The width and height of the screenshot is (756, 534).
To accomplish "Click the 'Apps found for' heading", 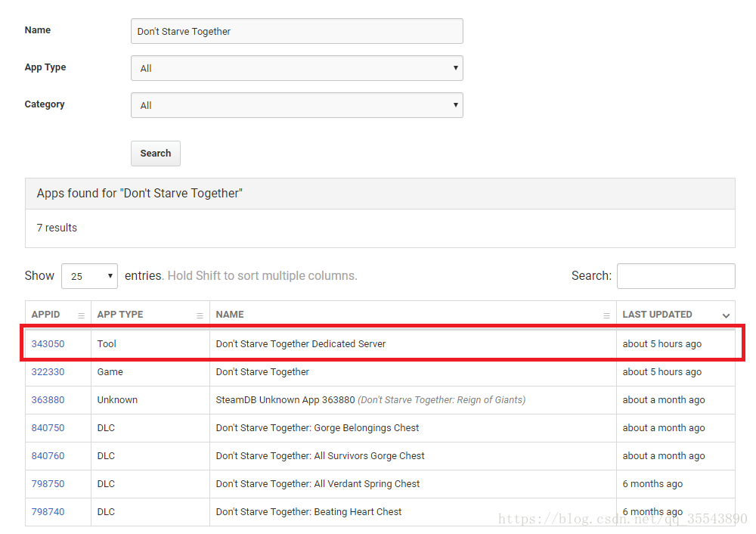I will 139,194.
